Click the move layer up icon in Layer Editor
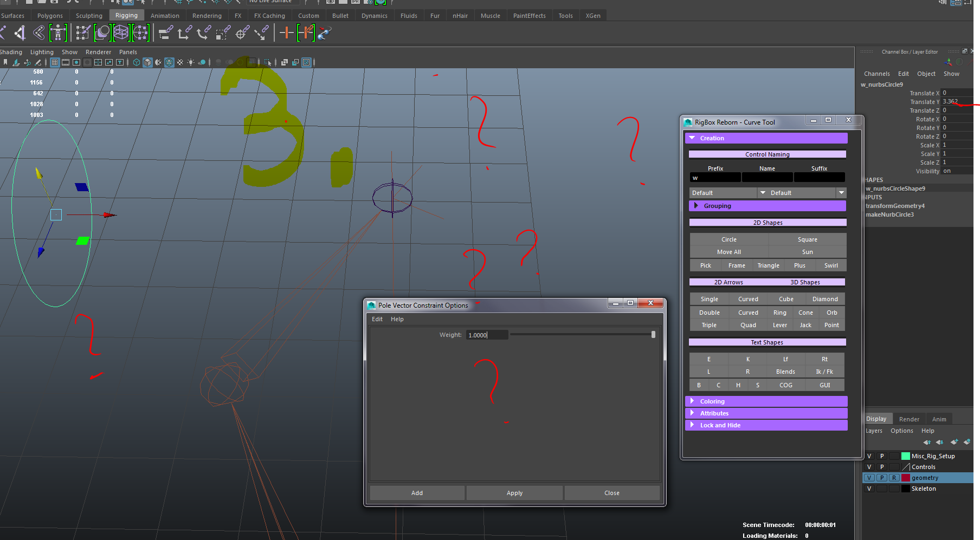 [x=927, y=443]
